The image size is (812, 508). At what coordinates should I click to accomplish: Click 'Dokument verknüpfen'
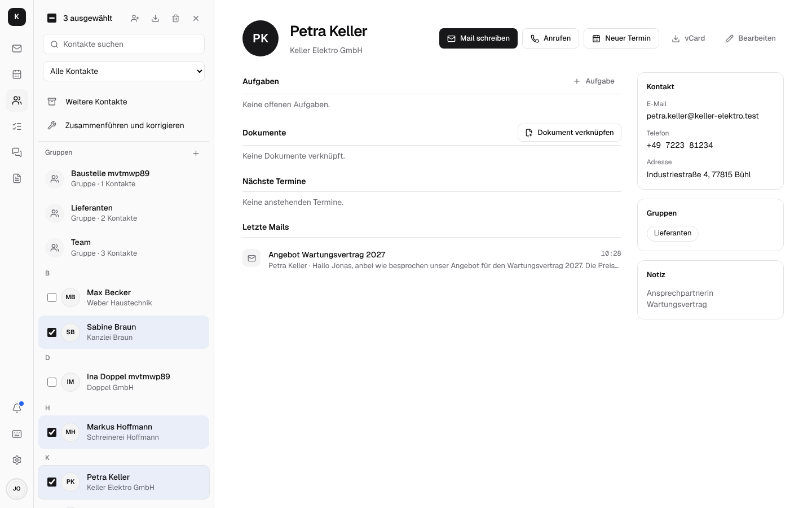pyautogui.click(x=570, y=133)
